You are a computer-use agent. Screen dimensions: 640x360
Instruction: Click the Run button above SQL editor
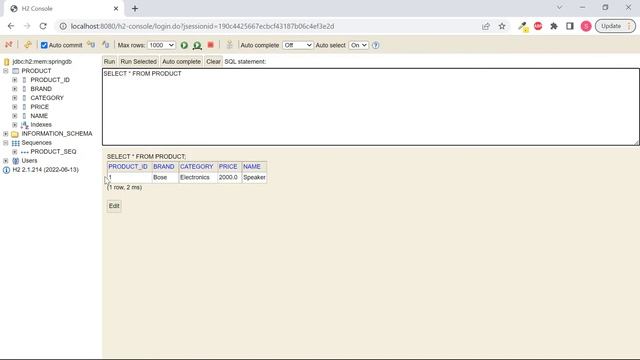point(109,62)
